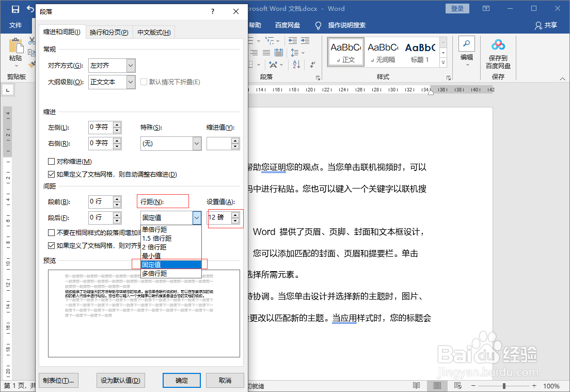Viewport: 570px width, 392px height.
Task: Click the Line and Paragraph Spacing icon
Action: coord(295,53)
